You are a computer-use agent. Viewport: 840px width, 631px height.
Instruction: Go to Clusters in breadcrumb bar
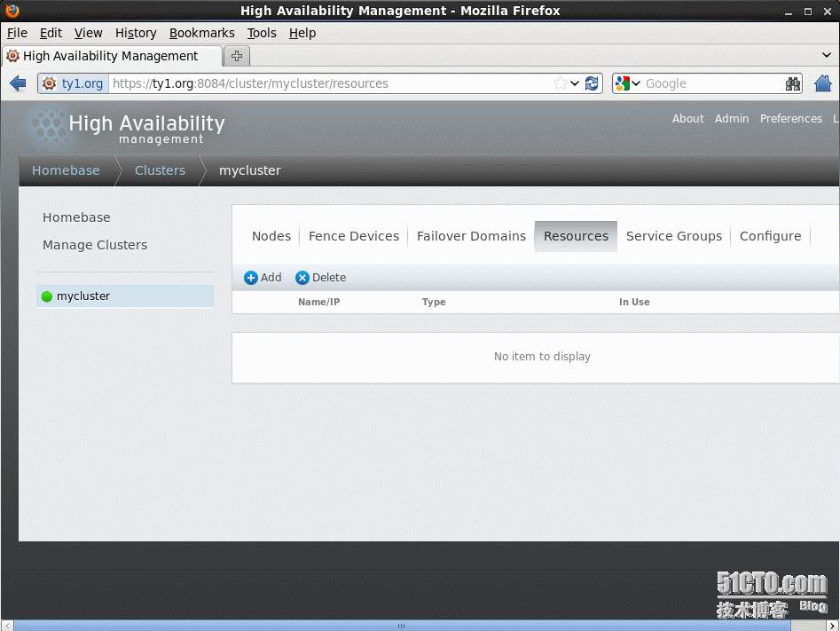(x=160, y=170)
